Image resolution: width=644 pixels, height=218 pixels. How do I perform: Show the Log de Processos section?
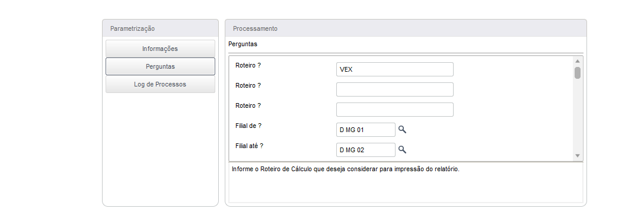point(160,84)
